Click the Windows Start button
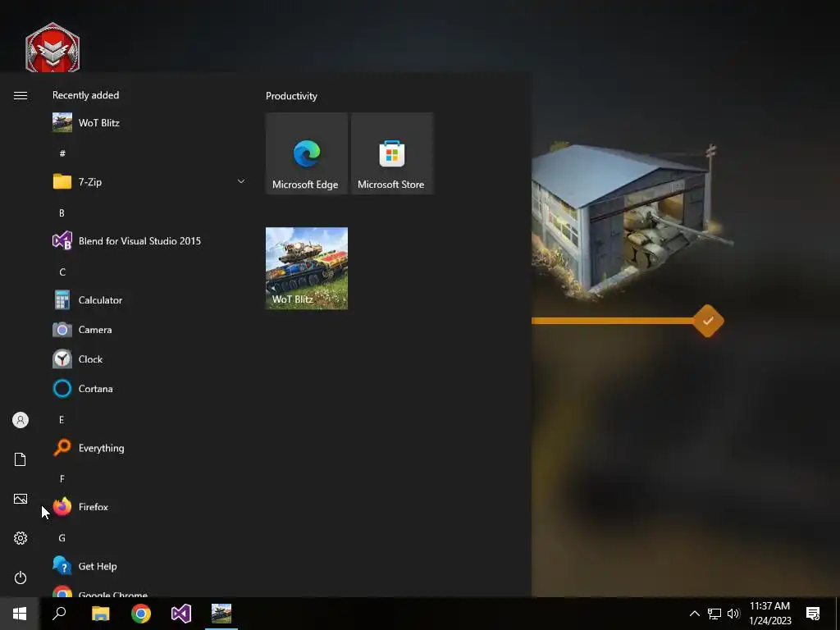840x630 pixels. click(20, 614)
